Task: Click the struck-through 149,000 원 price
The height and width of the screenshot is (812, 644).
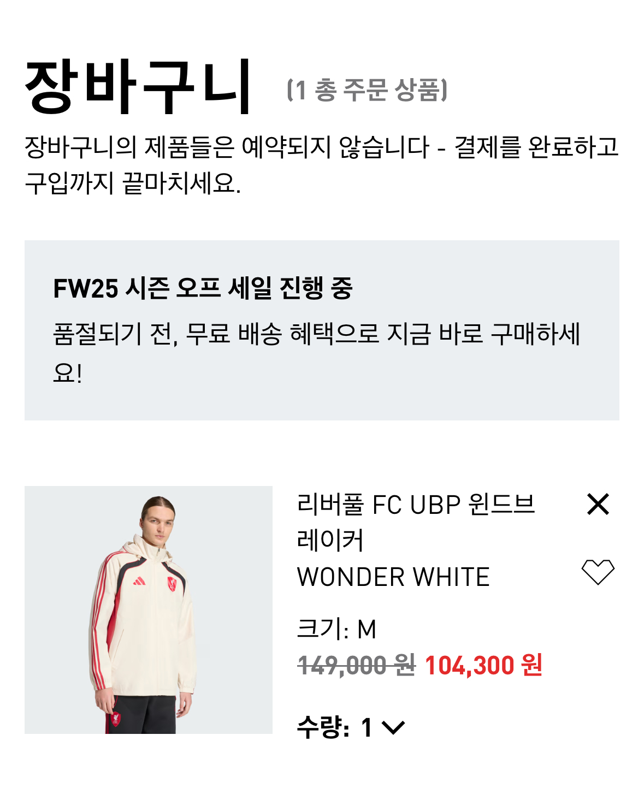Action: click(x=356, y=665)
